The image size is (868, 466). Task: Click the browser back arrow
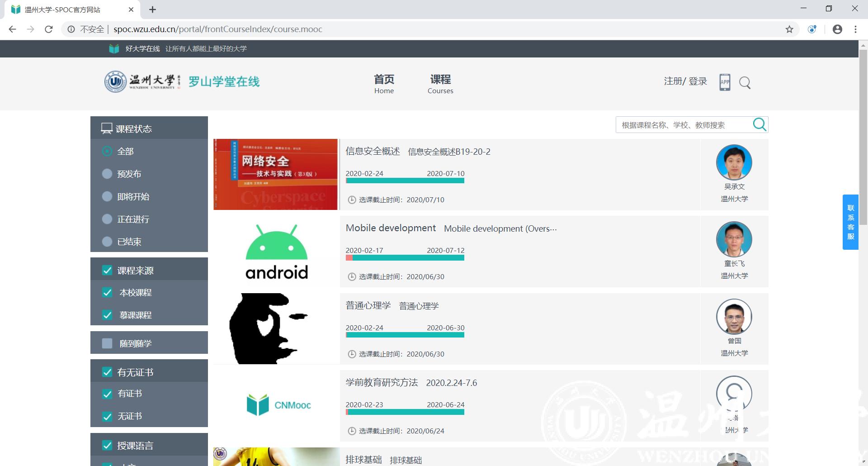coord(13,29)
